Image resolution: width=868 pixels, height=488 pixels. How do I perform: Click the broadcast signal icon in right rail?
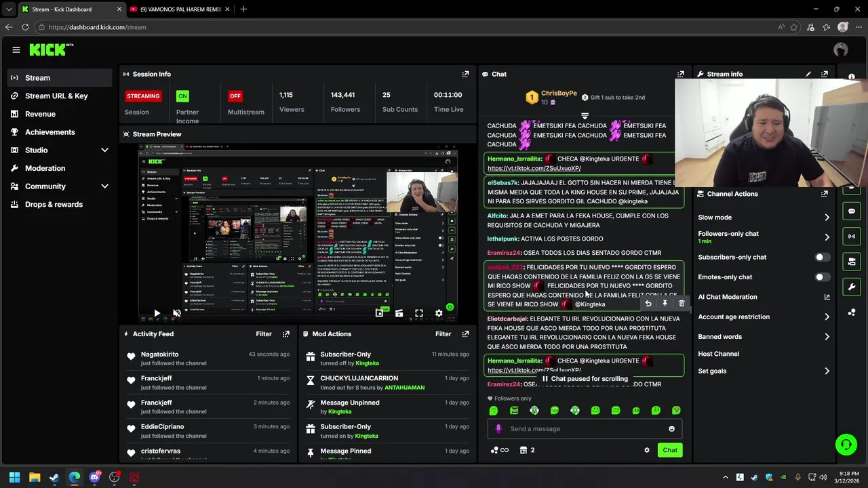point(852,236)
